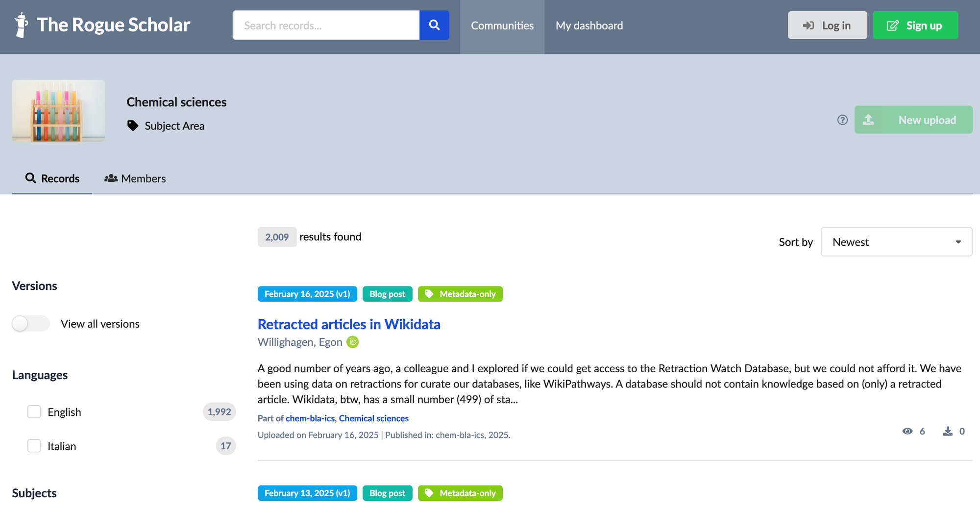Toggle View all versions switch

pos(31,324)
